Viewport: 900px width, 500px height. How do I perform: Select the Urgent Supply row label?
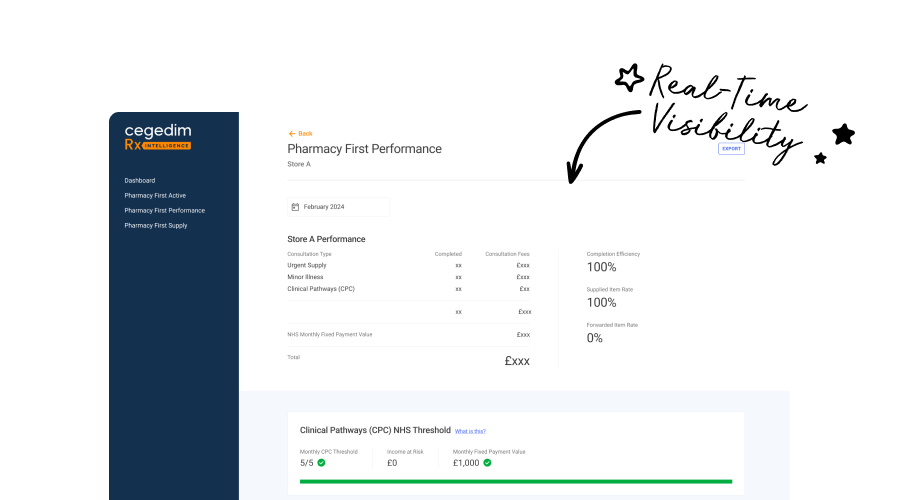(x=307, y=265)
